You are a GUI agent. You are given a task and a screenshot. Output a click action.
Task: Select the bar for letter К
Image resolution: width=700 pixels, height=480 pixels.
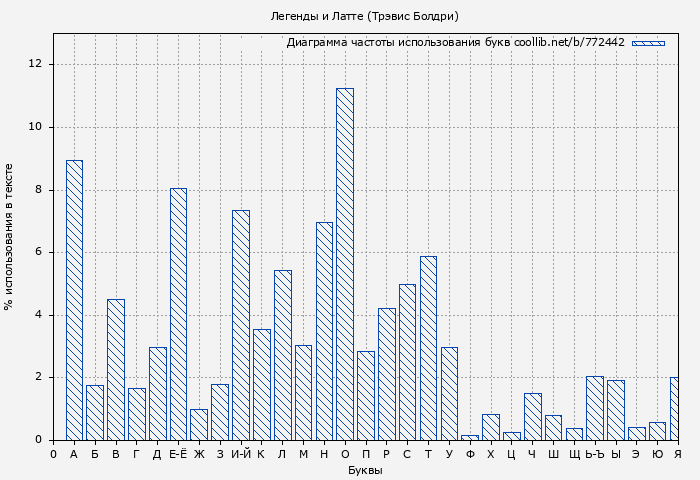(262, 385)
